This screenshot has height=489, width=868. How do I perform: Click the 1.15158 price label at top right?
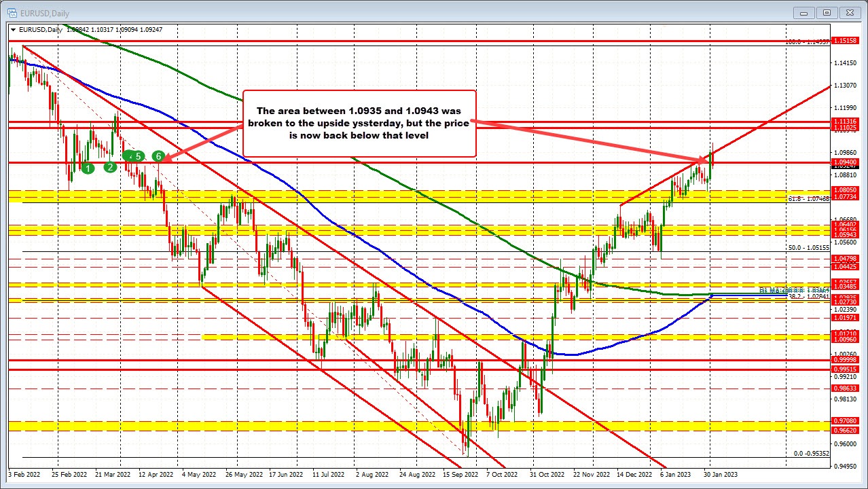(x=844, y=40)
